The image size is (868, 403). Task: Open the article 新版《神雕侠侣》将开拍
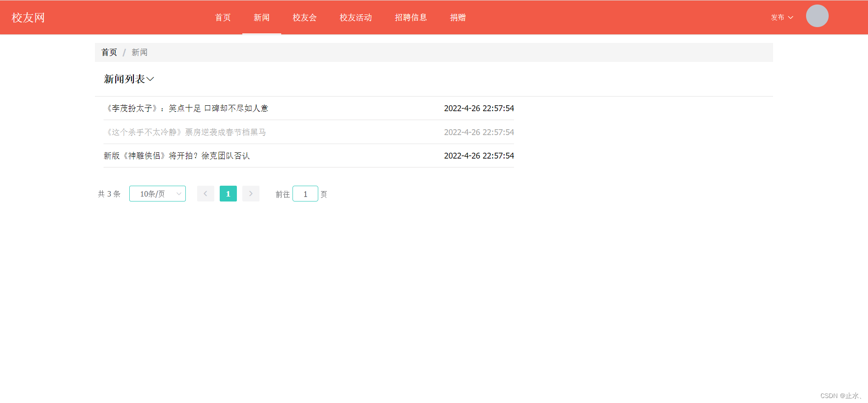pyautogui.click(x=176, y=156)
